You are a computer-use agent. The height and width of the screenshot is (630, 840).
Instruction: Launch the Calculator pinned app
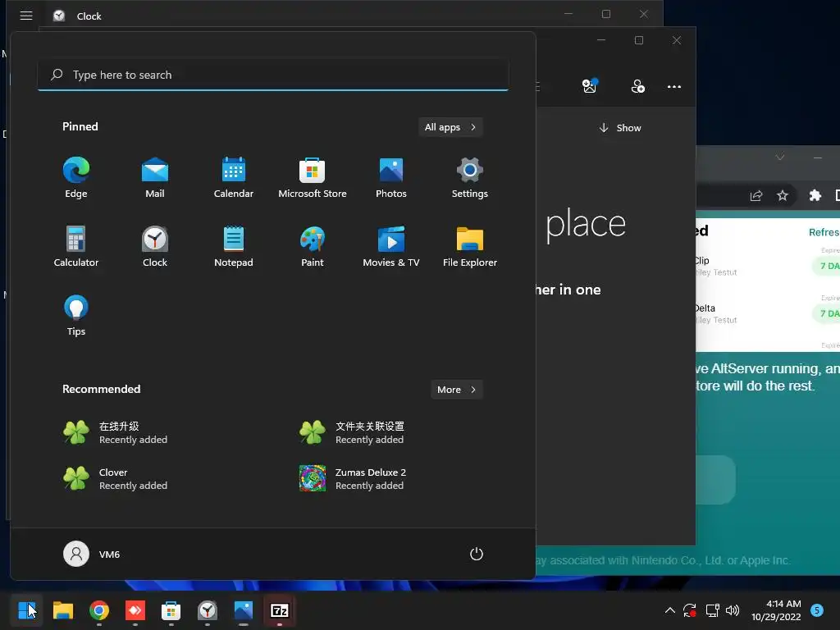[76, 246]
